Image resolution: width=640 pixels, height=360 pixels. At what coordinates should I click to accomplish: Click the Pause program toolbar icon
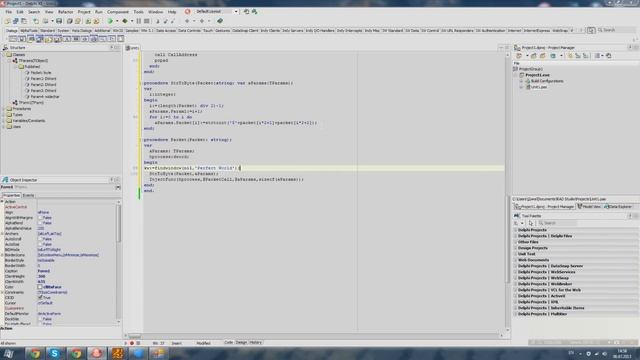click(x=139, y=21)
